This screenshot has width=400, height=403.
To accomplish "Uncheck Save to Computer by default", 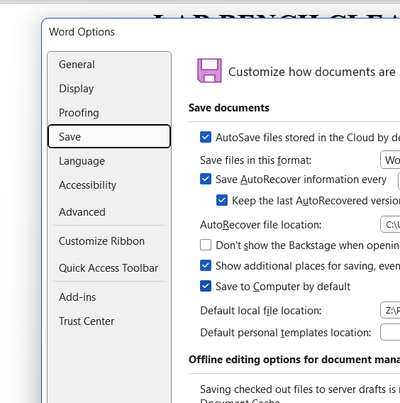I will coord(206,286).
